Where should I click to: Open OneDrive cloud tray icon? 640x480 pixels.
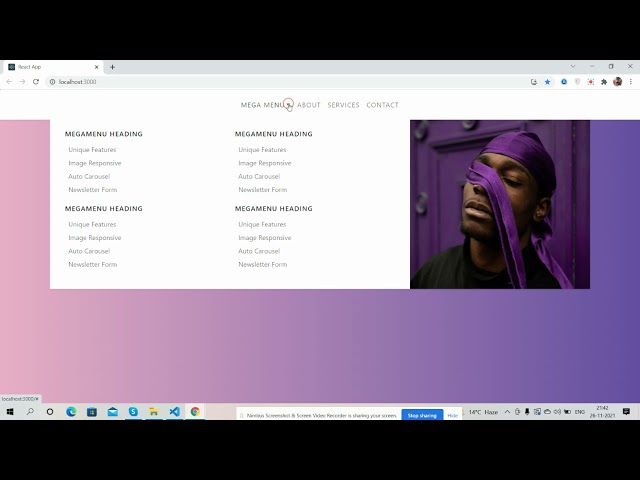[547, 412]
